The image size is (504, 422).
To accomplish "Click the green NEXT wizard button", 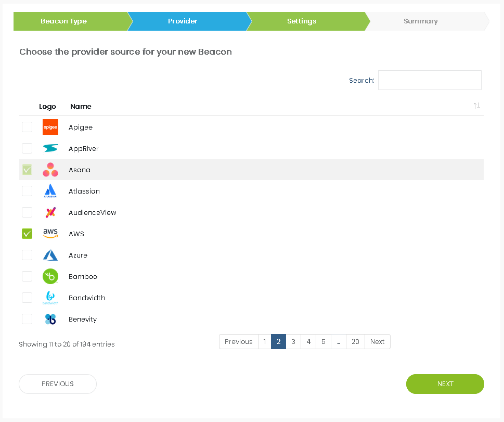I will tap(445, 383).
